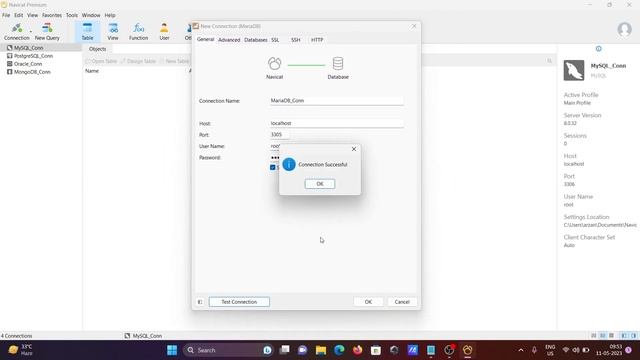Select the Objects tab
Image resolution: width=640 pixels, height=360 pixels.
click(x=98, y=49)
